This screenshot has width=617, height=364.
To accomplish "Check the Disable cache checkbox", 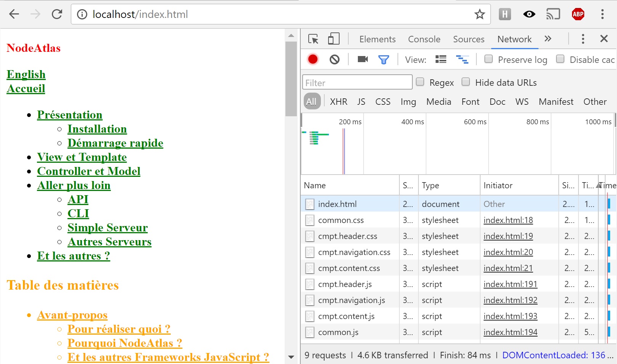I will (560, 59).
